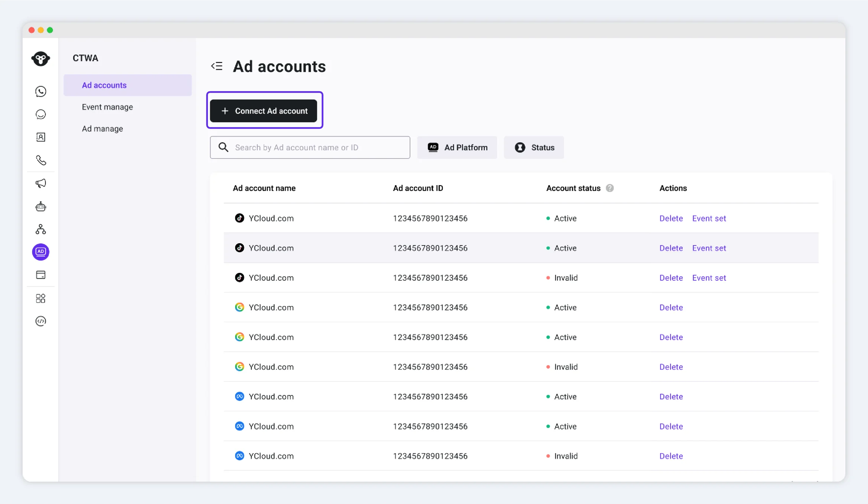868x504 pixels.
Task: Open the megaphone campaigns icon
Action: pos(41,183)
